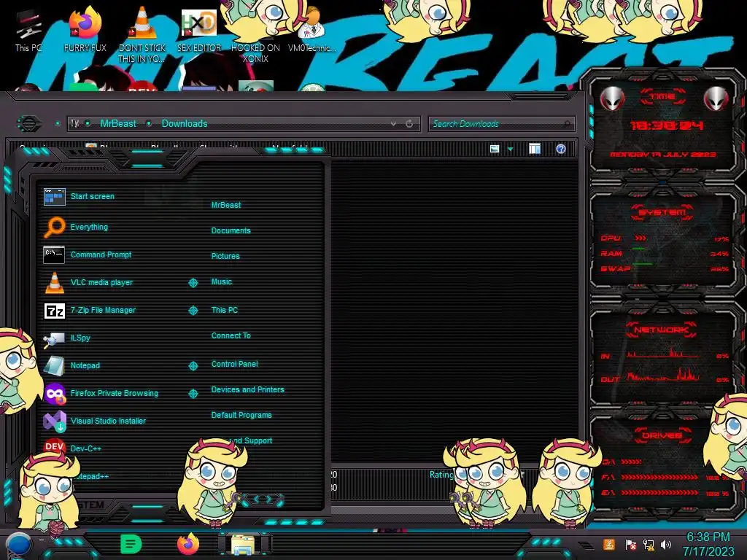The height and width of the screenshot is (560, 747).
Task: Open File Explorer taskbar button
Action: coord(245,544)
